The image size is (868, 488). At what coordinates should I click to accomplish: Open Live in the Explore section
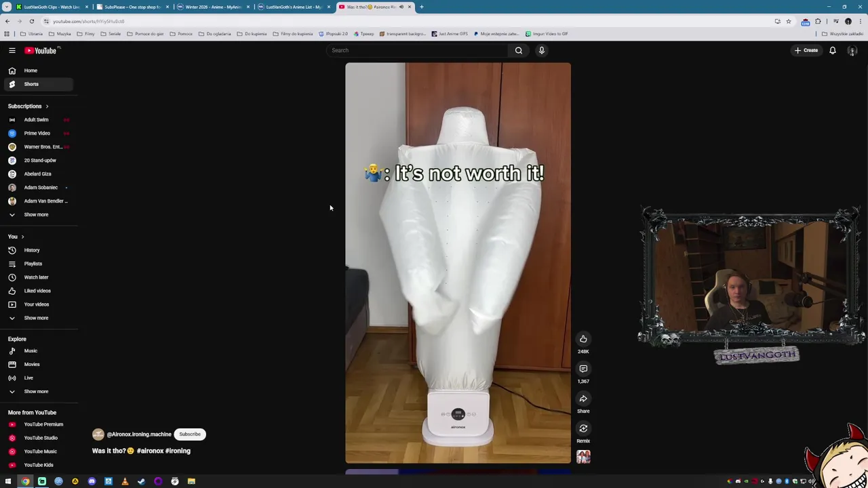coord(39,378)
